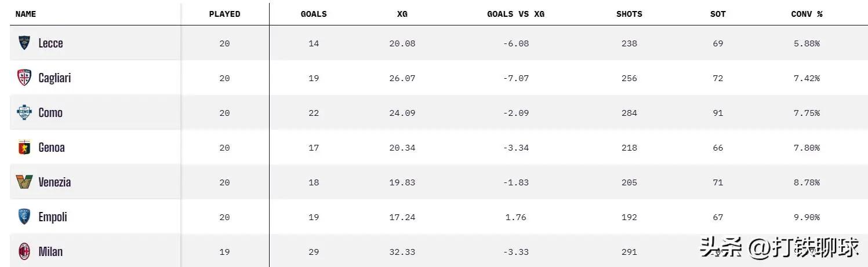
Task: Click the Lecce club crest icon
Action: click(24, 43)
